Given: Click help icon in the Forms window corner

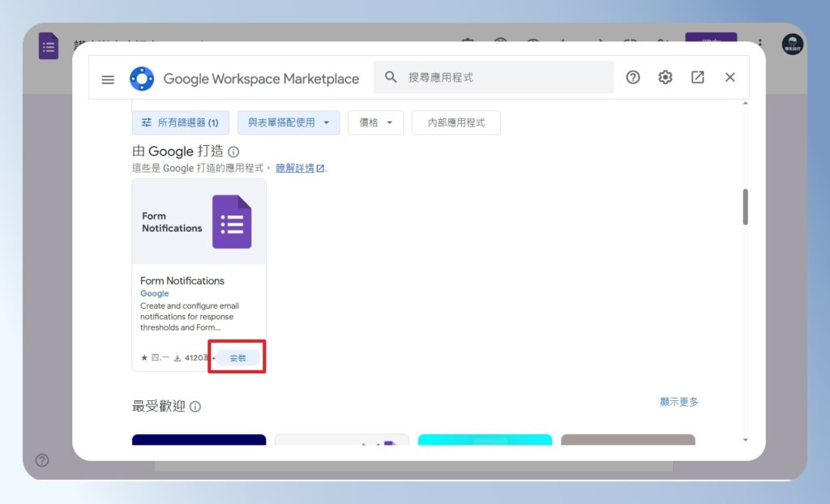Looking at the screenshot, I should (x=42, y=460).
